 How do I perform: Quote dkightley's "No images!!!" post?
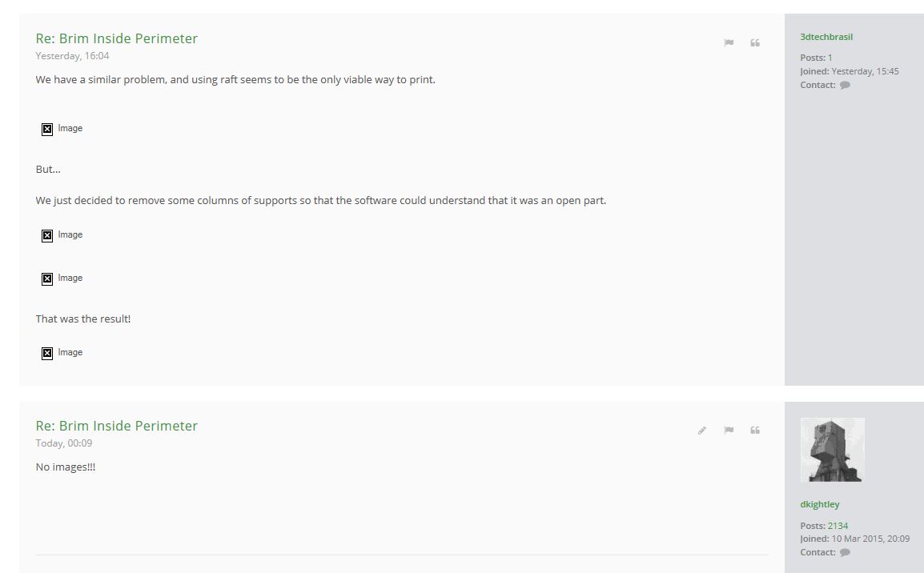pyautogui.click(x=755, y=431)
